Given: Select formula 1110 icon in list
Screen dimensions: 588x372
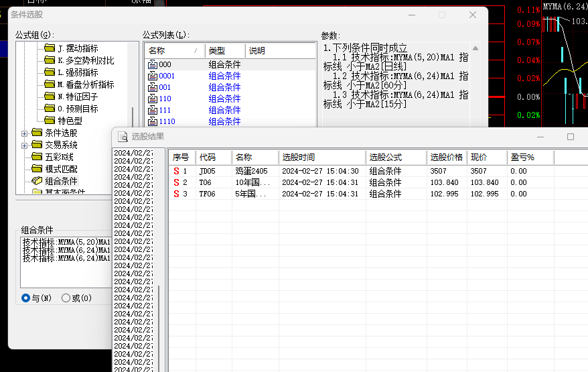Looking at the screenshot, I should (153, 121).
